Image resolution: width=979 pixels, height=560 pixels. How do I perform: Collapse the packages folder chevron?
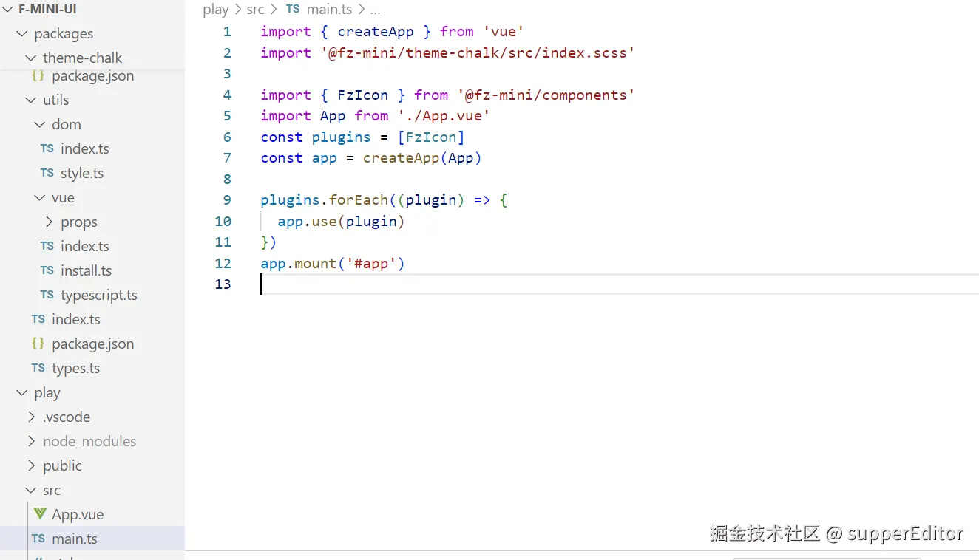coord(21,34)
